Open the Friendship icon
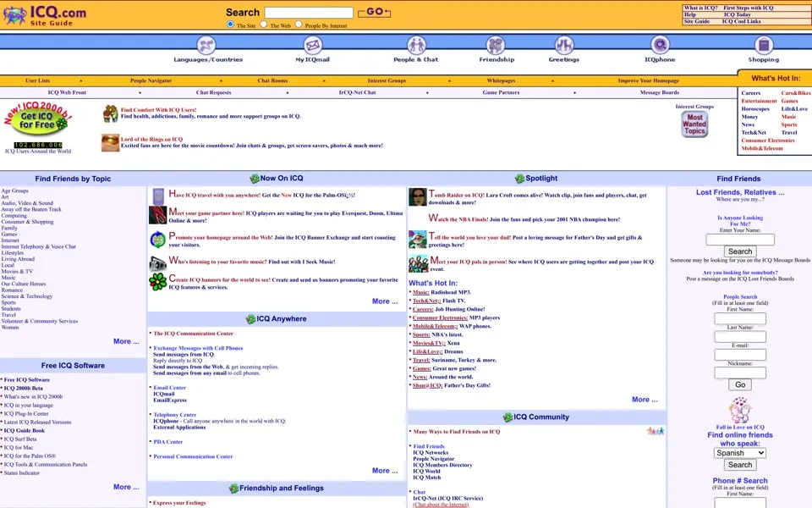The width and height of the screenshot is (812, 508). 496,46
